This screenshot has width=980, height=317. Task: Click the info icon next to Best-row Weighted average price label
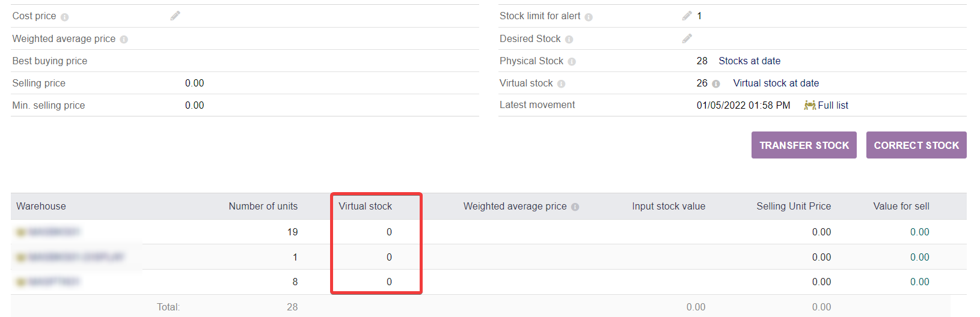point(124,40)
